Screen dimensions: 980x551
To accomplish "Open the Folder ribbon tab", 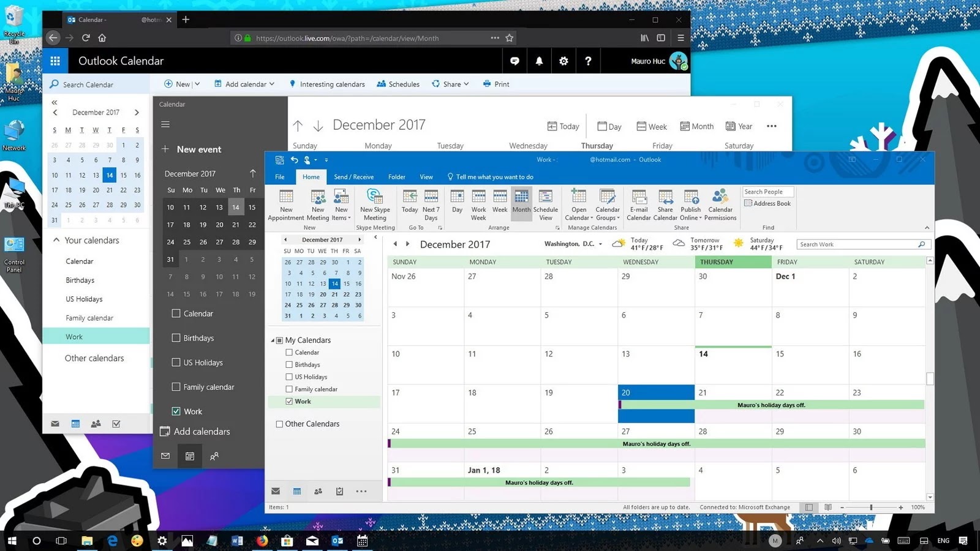I will [397, 177].
